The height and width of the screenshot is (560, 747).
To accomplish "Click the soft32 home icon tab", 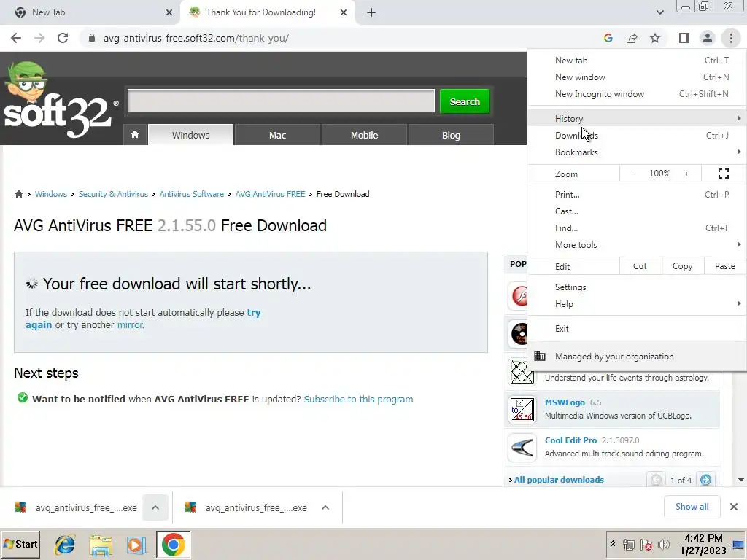I will coord(135,135).
